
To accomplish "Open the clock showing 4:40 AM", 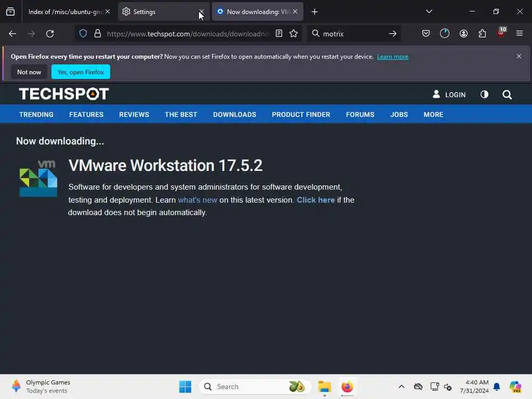I will [x=474, y=387].
